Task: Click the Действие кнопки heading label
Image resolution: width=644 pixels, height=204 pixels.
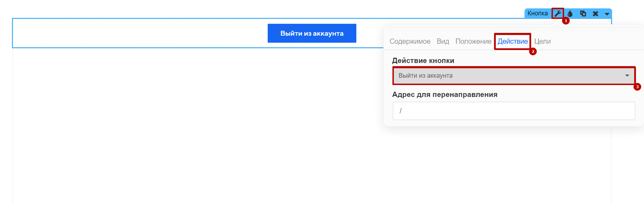Action: pos(423,61)
